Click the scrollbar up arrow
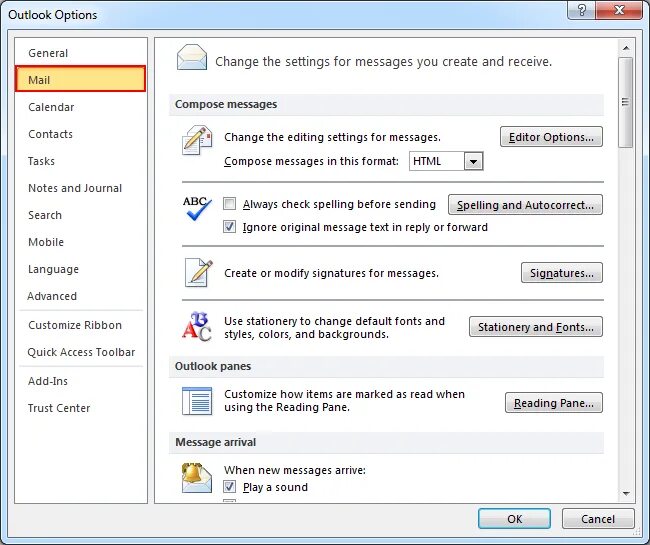The width and height of the screenshot is (650, 545). tap(626, 48)
